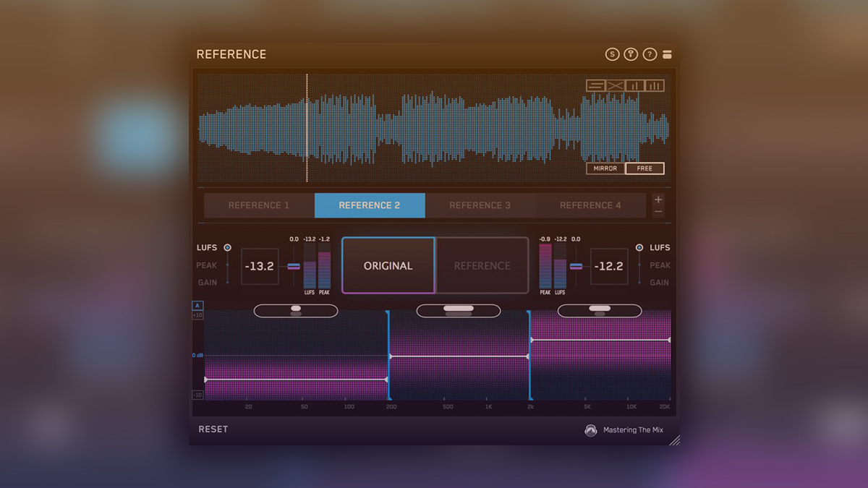
Task: Click the S settings icon
Action: point(610,53)
